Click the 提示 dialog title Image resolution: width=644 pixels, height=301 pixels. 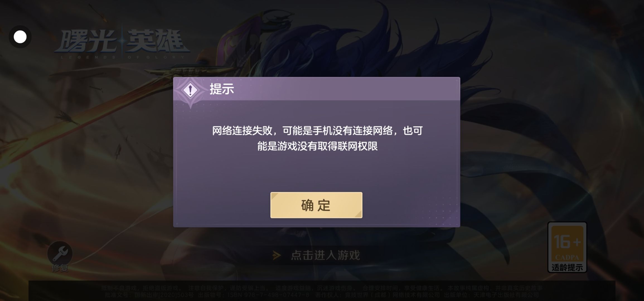(x=222, y=89)
